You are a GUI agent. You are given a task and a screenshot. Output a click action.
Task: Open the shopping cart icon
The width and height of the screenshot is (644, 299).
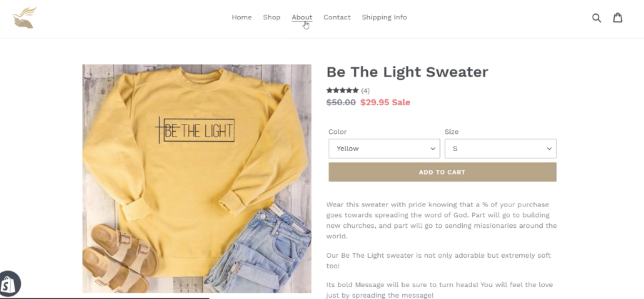pos(618,18)
